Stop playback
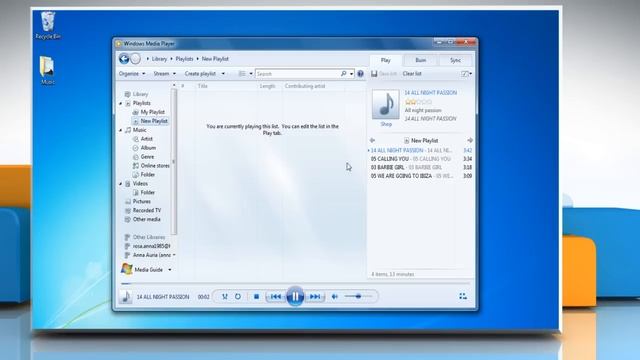 (256, 297)
